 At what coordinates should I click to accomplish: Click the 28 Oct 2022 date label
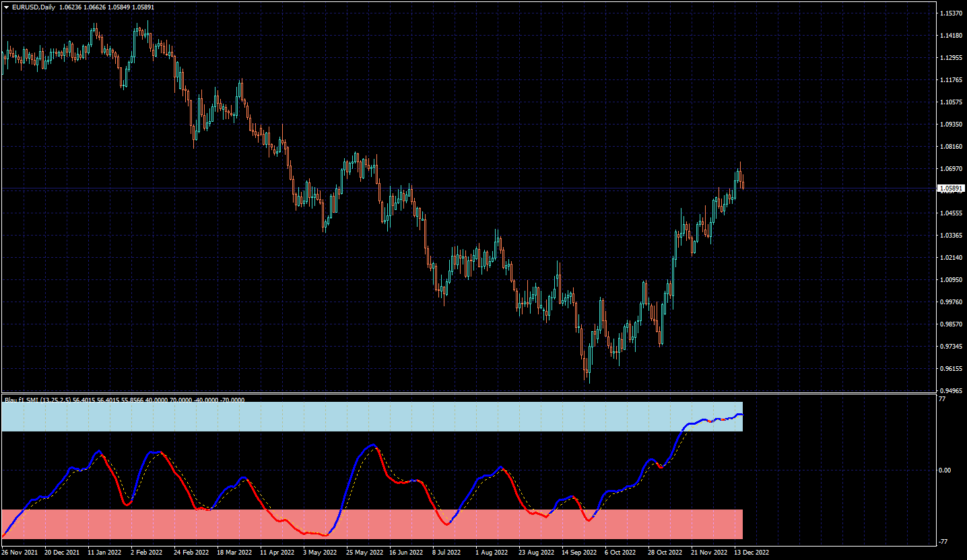[x=665, y=553]
